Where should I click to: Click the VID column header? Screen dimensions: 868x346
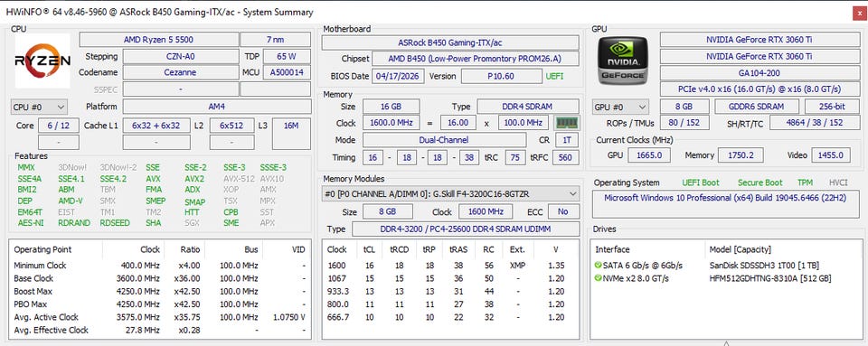tap(298, 249)
